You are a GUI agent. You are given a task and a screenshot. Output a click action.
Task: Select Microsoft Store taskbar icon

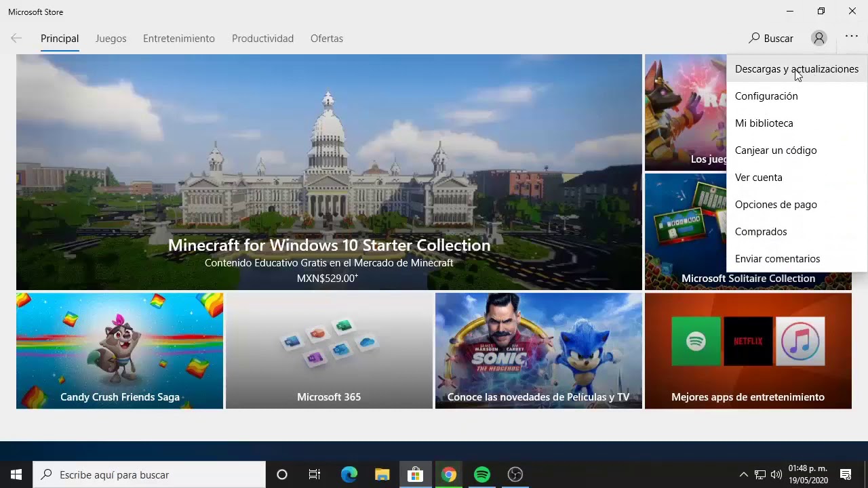[x=415, y=474]
